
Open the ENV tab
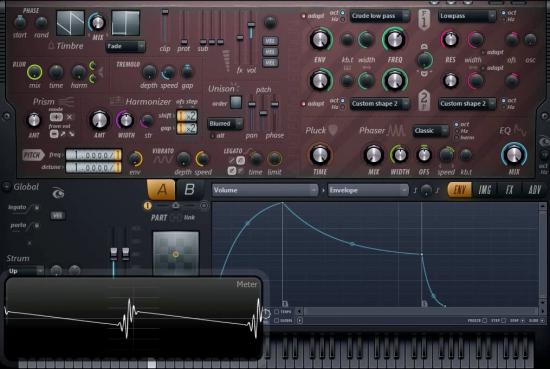[460, 190]
